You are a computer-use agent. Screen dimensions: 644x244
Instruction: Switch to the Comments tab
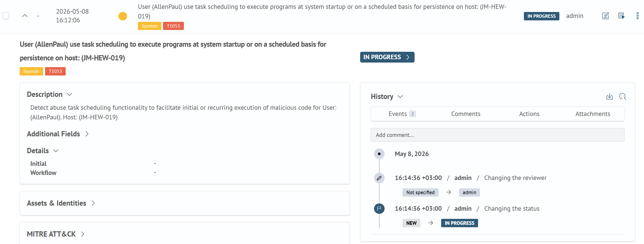tap(466, 114)
